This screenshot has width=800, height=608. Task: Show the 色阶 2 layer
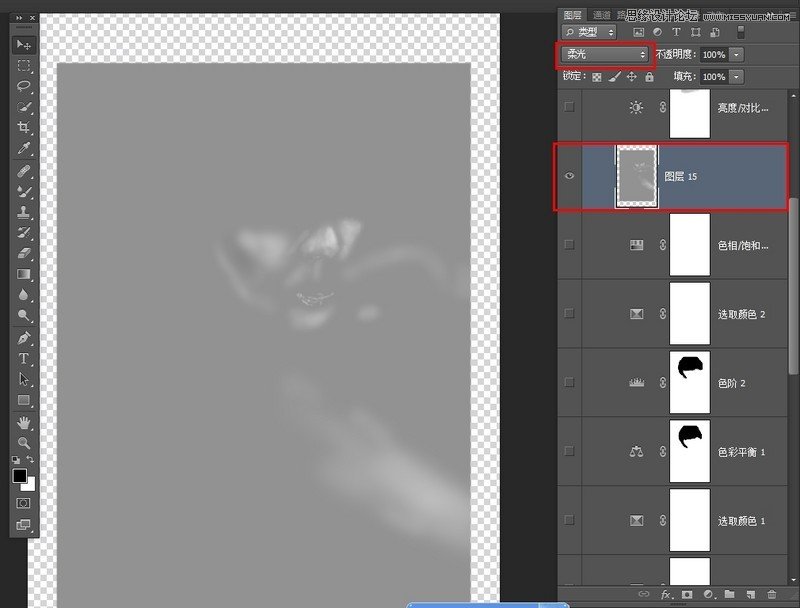click(569, 382)
